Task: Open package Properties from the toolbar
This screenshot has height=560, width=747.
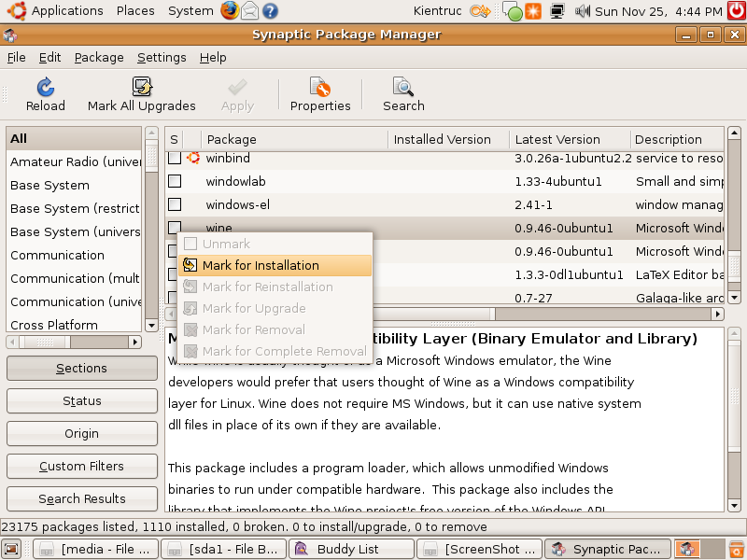Action: click(320, 88)
